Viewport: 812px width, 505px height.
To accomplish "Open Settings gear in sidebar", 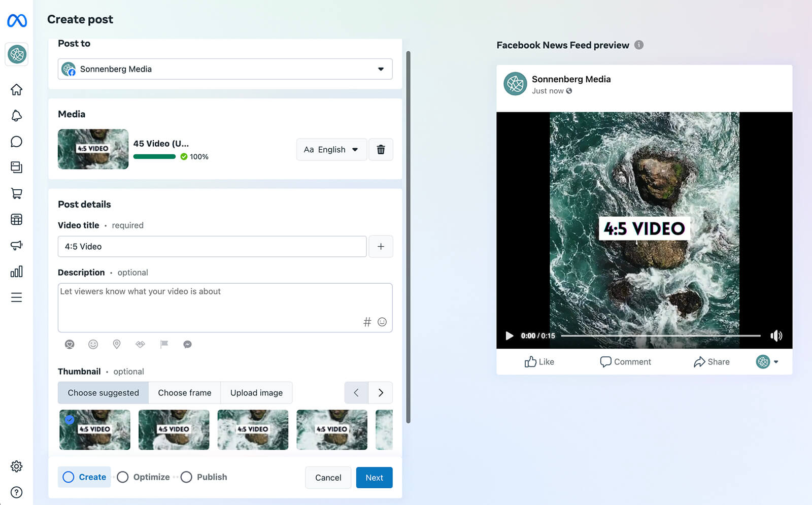I will coord(17,466).
